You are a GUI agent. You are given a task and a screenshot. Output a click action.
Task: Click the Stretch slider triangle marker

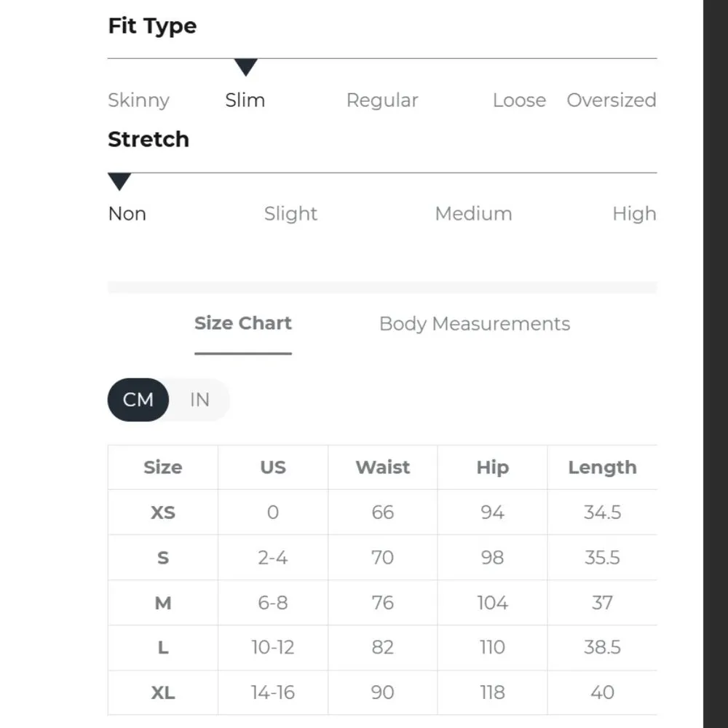(119, 181)
